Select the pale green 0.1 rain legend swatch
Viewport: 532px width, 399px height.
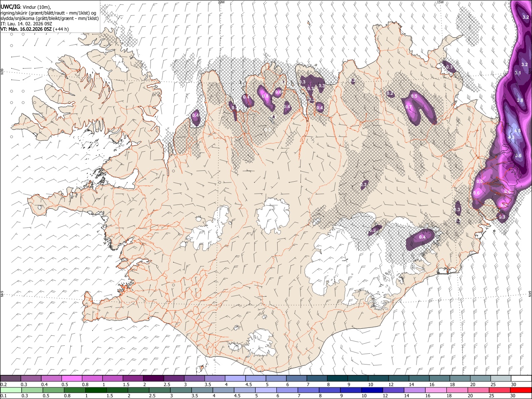coord(11,390)
